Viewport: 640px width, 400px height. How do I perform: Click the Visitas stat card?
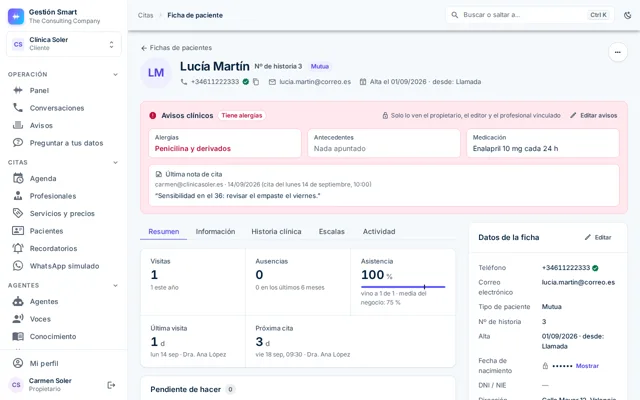click(x=193, y=282)
